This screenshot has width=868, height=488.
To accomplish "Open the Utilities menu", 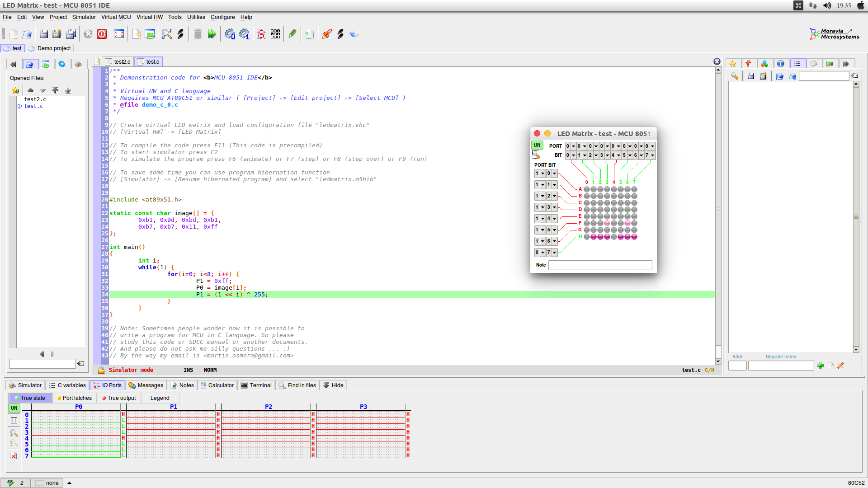I will [196, 17].
